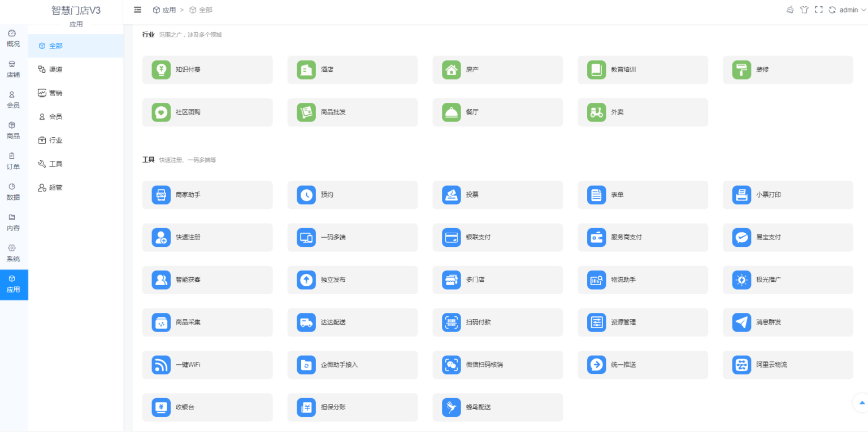This screenshot has width=868, height=432.
Task: Switch to the 工具 tools category
Action: tap(55, 163)
